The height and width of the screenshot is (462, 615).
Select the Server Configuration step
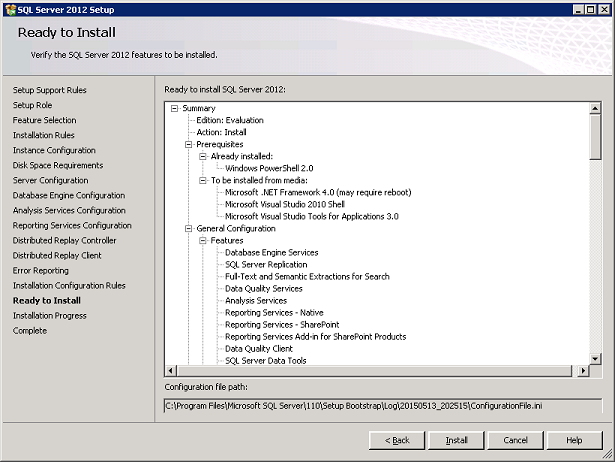51,180
